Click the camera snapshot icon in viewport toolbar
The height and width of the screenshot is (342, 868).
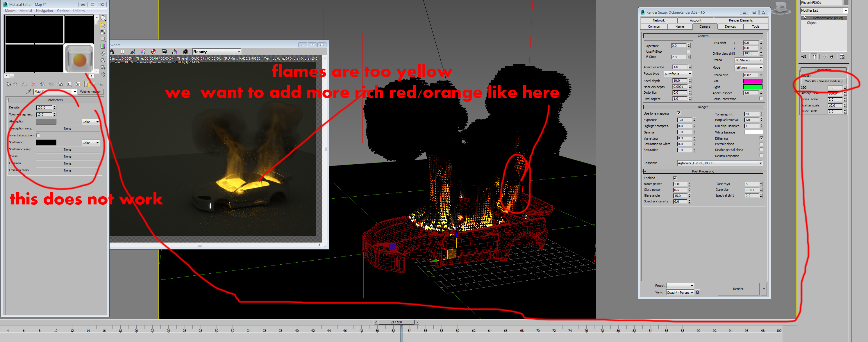(185, 52)
